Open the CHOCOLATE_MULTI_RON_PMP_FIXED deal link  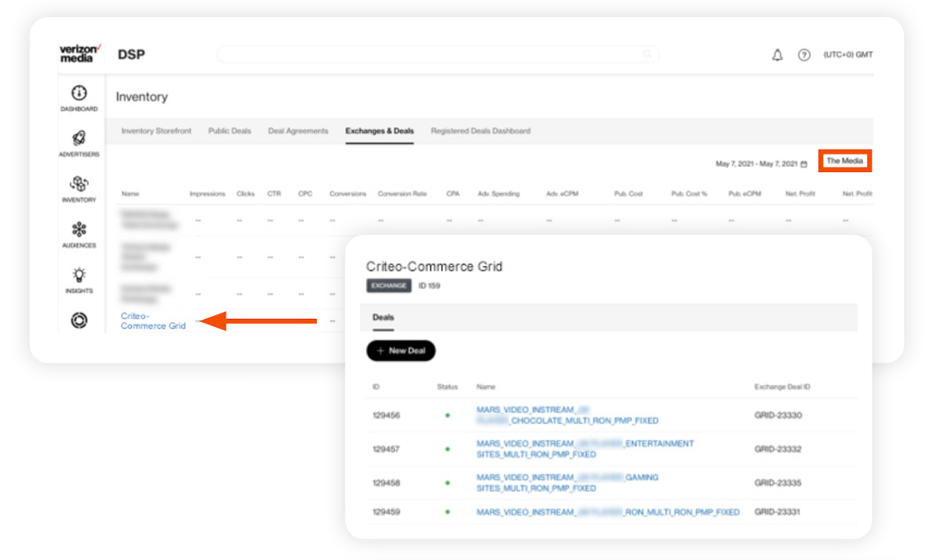567,415
